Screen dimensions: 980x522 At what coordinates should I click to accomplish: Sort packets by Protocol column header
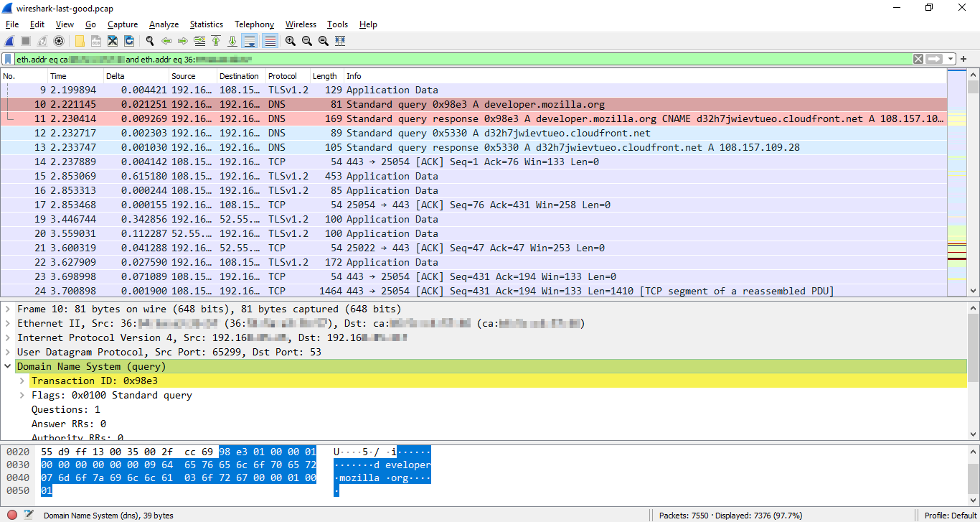[x=287, y=76]
